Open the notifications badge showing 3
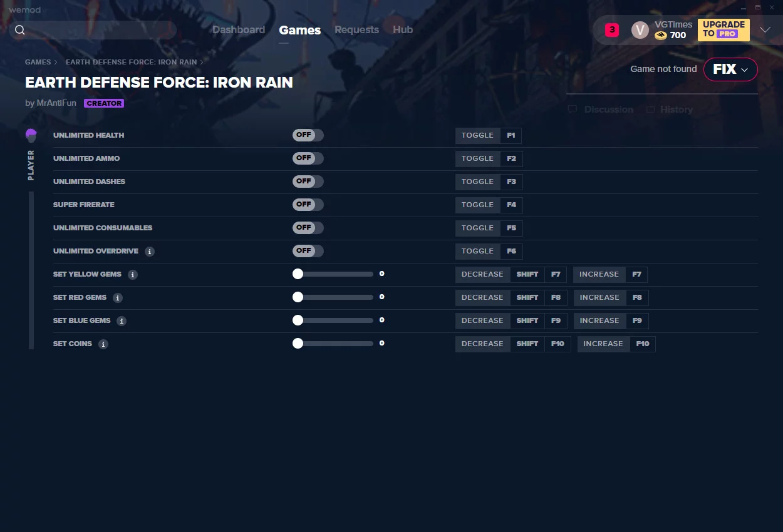The image size is (783, 532). pos(611,29)
